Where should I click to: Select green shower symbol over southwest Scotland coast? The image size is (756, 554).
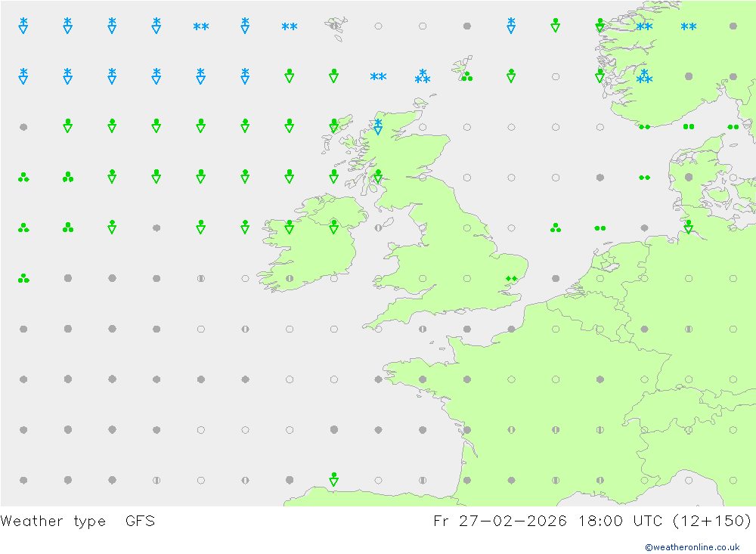click(x=378, y=176)
